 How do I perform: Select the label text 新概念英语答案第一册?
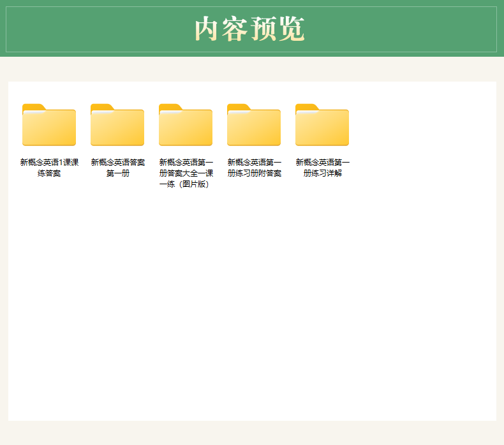(x=117, y=168)
